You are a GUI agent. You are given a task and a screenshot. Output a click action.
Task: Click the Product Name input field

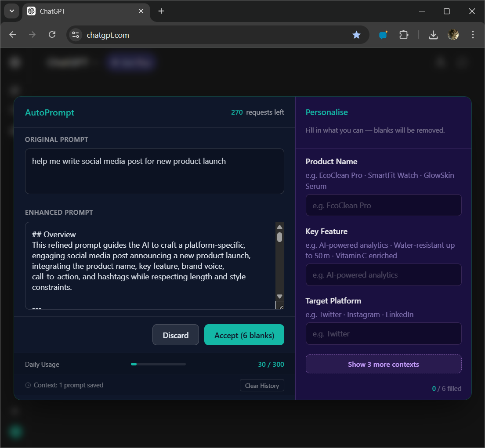point(383,205)
